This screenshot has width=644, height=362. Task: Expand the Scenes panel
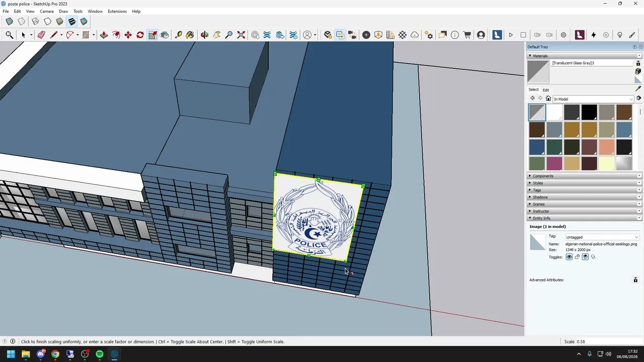point(584,204)
